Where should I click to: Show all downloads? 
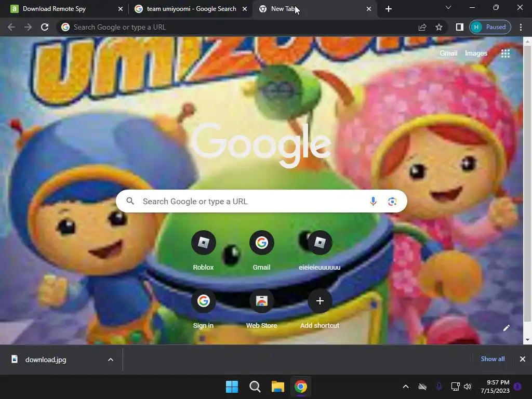pos(493,359)
